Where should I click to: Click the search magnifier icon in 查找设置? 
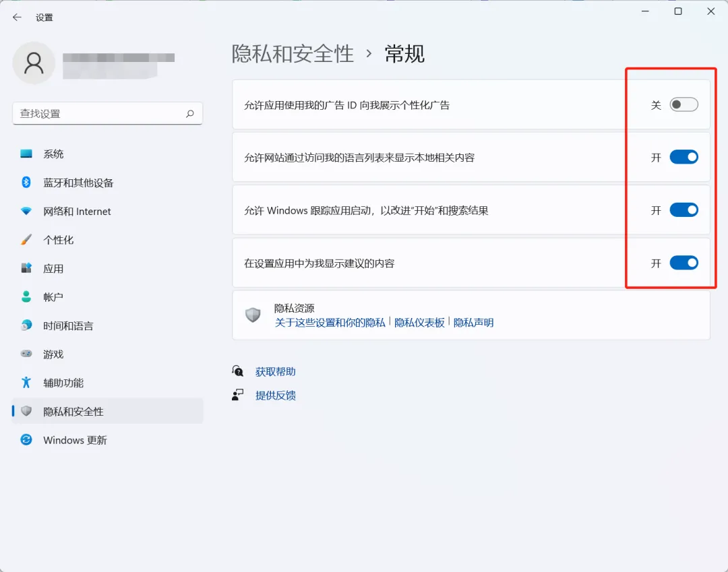click(x=190, y=114)
